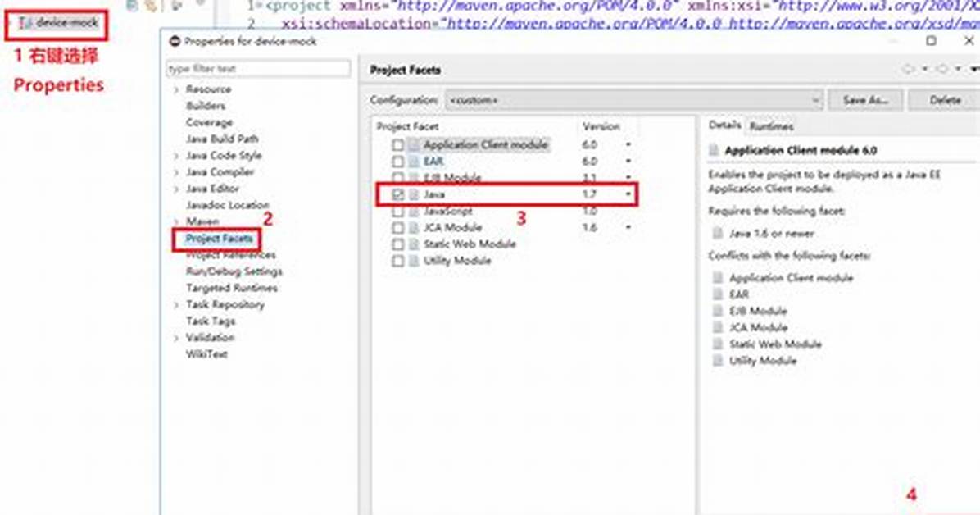Select Project Facets page
Viewport: 980px width, 515px height.
pyautogui.click(x=219, y=239)
